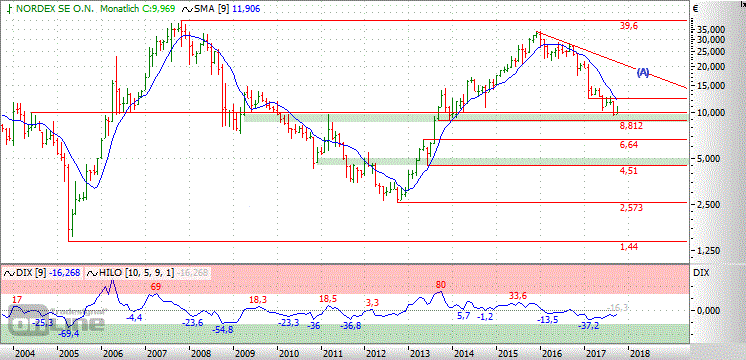Click the 6,64 price level label
746x360 pixels.
click(628, 145)
